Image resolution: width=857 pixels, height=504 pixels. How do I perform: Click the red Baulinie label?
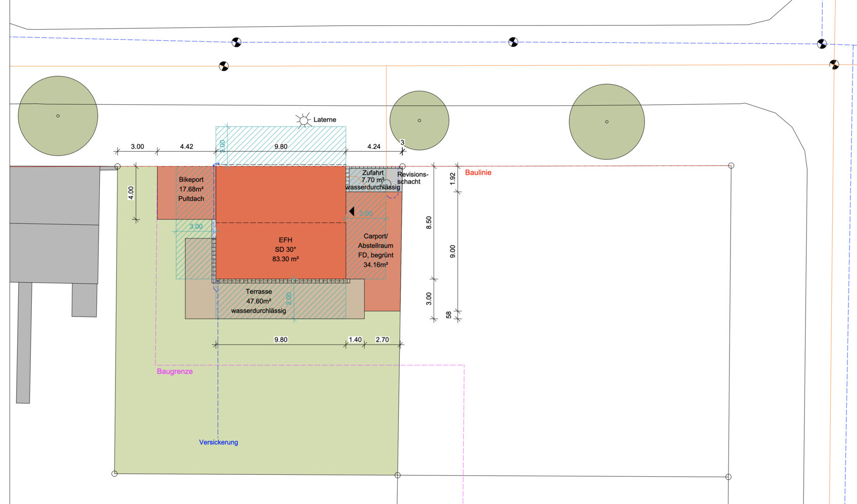coord(478,172)
